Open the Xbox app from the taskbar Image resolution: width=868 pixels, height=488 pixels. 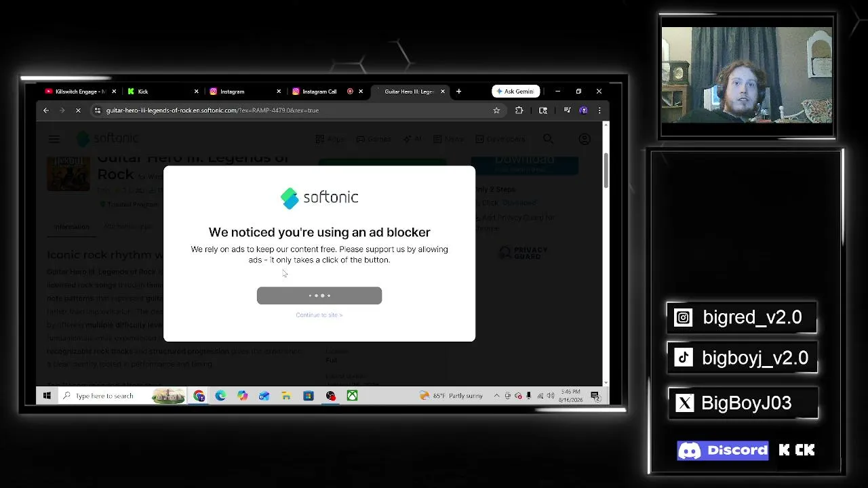click(352, 396)
